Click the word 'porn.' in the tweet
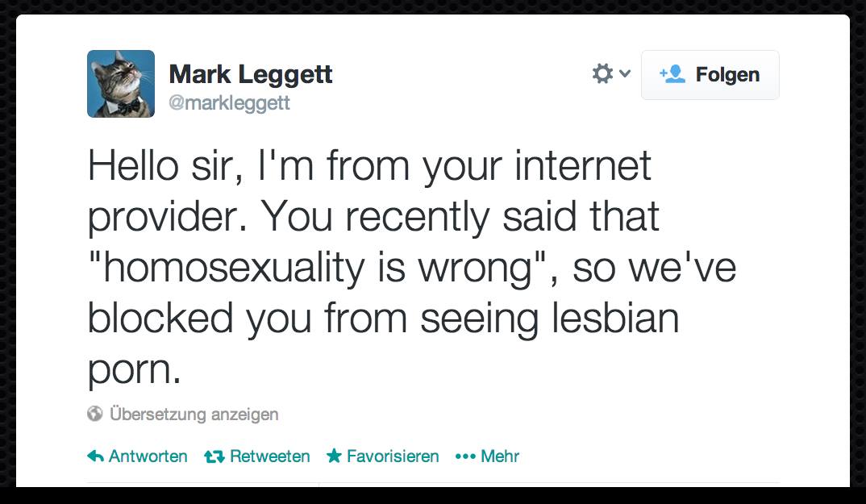Image resolution: width=866 pixels, height=504 pixels. (x=135, y=370)
